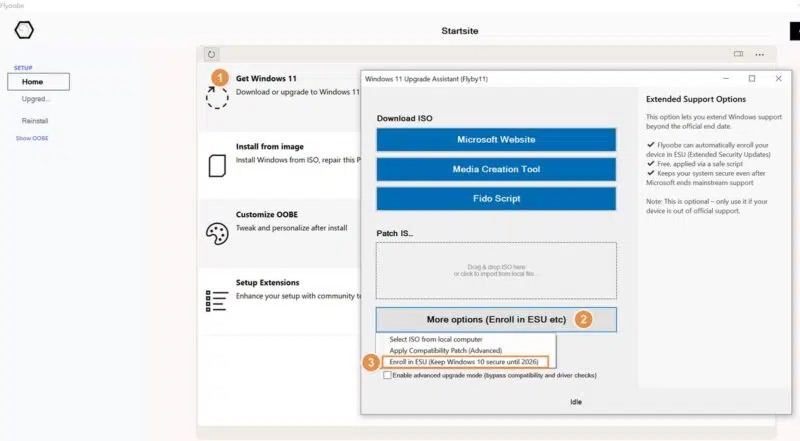Click the Show OOBE link

point(32,138)
